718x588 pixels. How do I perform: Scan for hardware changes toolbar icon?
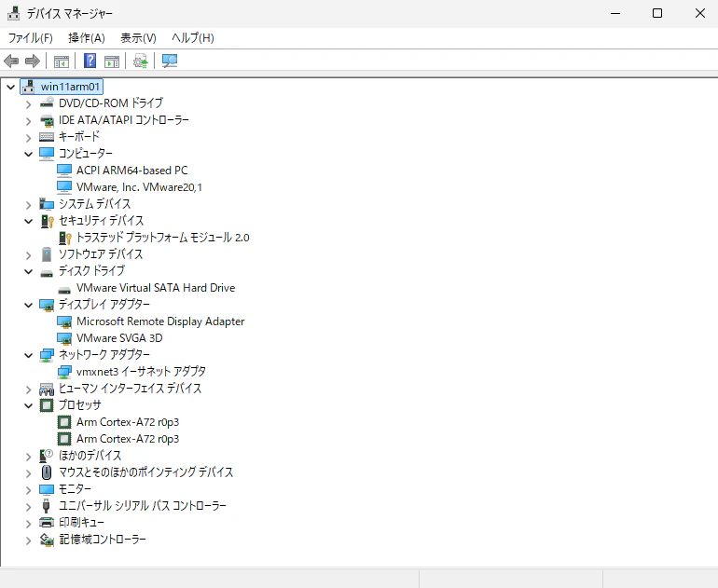(170, 61)
